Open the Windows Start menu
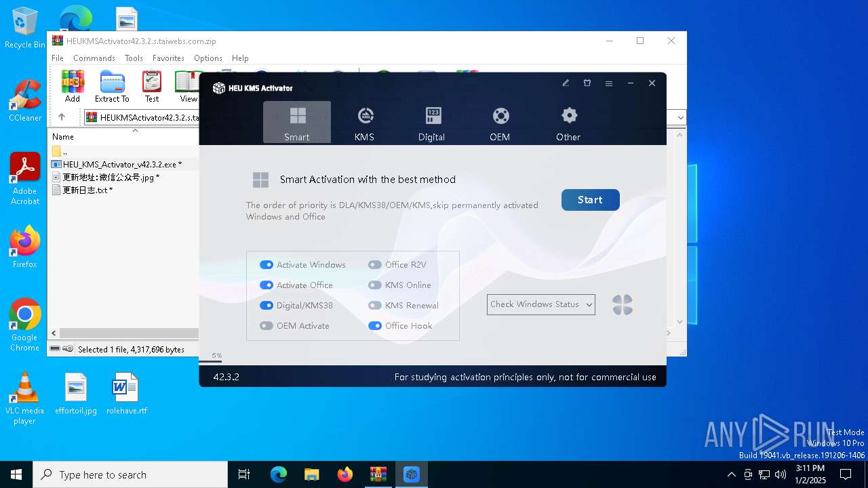This screenshot has width=868, height=488. [x=16, y=474]
